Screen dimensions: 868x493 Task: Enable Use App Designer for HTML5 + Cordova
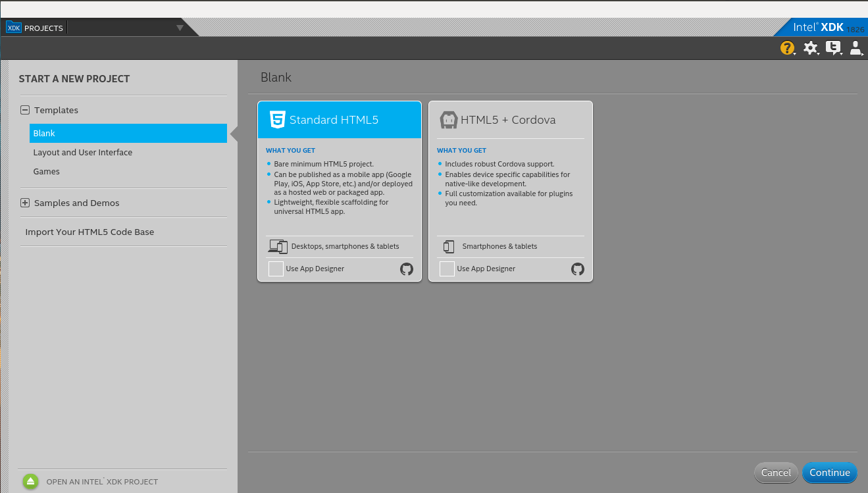click(x=446, y=269)
